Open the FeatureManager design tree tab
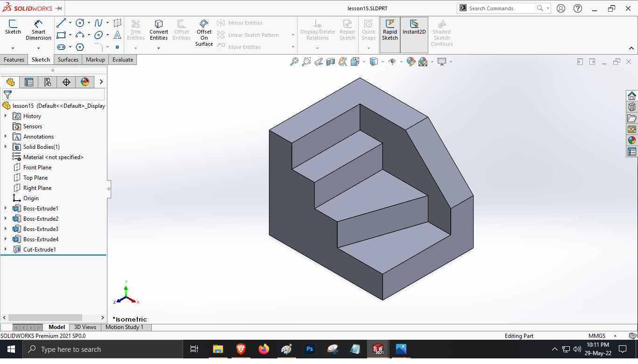This screenshot has width=638, height=364. point(10,82)
